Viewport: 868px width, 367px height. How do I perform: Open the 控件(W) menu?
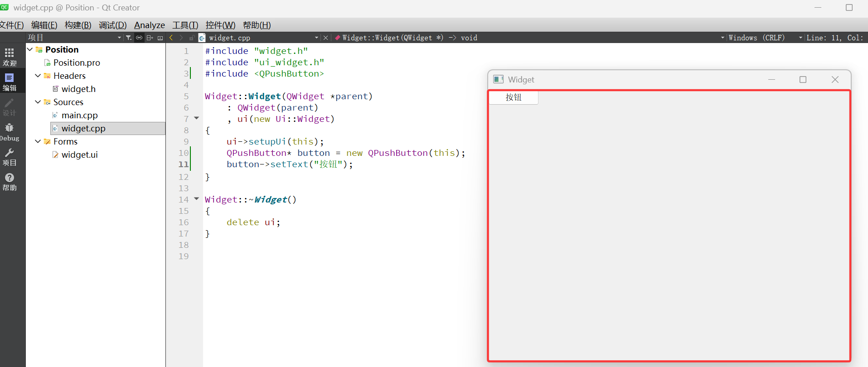pyautogui.click(x=220, y=25)
